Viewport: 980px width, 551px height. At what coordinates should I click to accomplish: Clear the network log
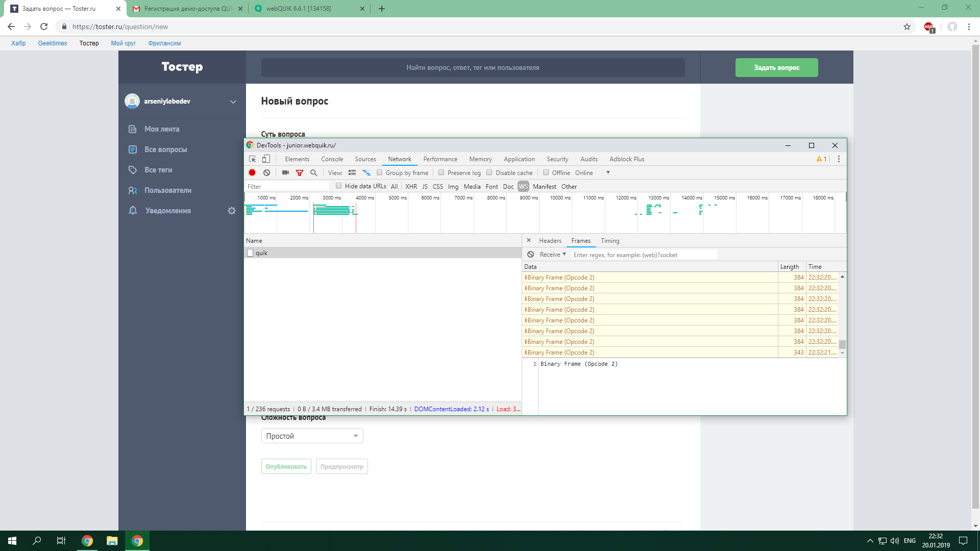pos(266,173)
